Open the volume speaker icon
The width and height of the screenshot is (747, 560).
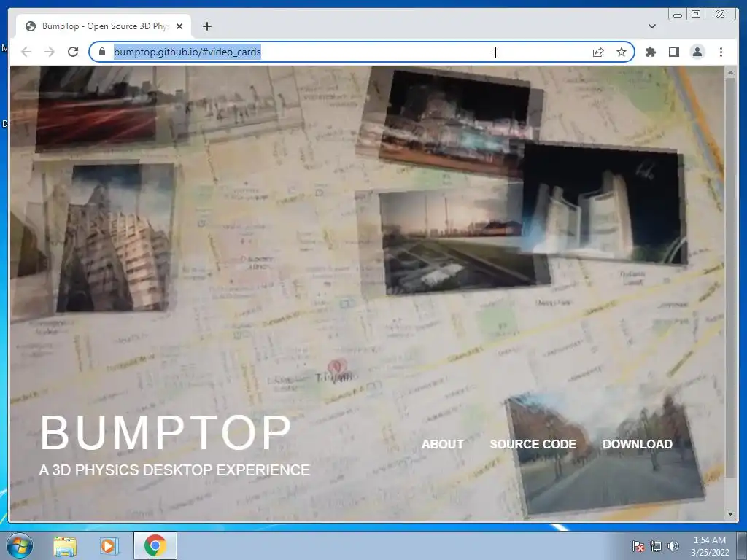(673, 546)
